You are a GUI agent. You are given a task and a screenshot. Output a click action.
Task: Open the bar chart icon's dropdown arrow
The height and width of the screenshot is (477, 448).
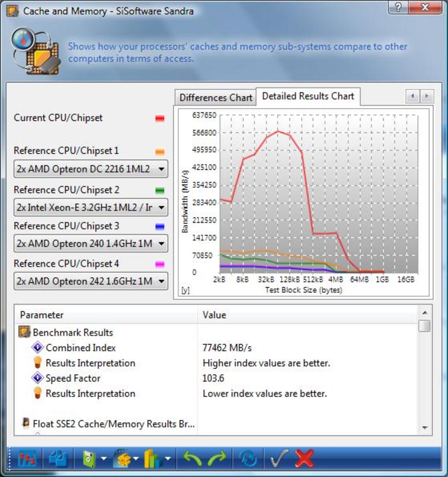[168, 458]
